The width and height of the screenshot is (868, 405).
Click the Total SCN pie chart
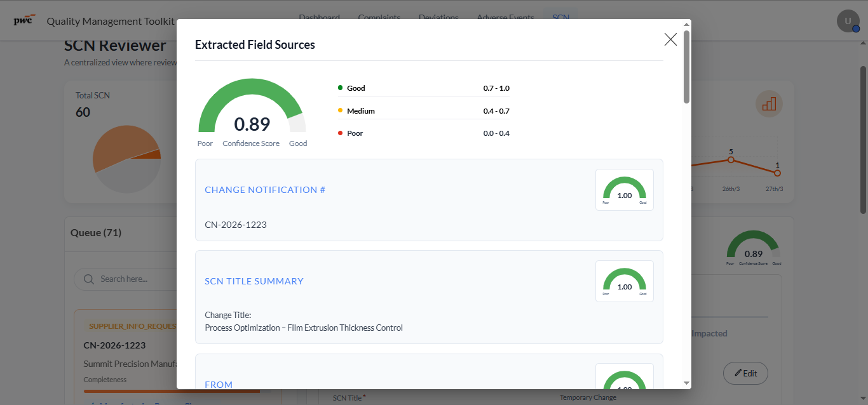126,159
